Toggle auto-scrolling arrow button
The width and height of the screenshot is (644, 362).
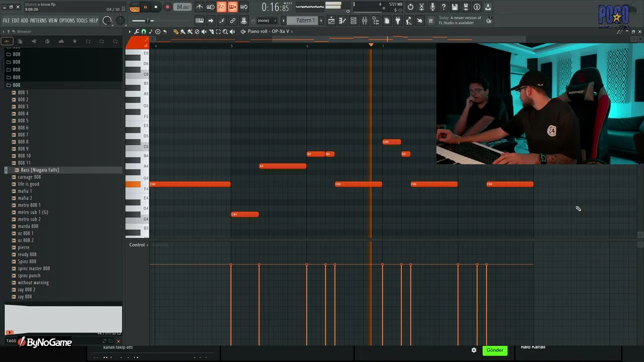coord(211,21)
